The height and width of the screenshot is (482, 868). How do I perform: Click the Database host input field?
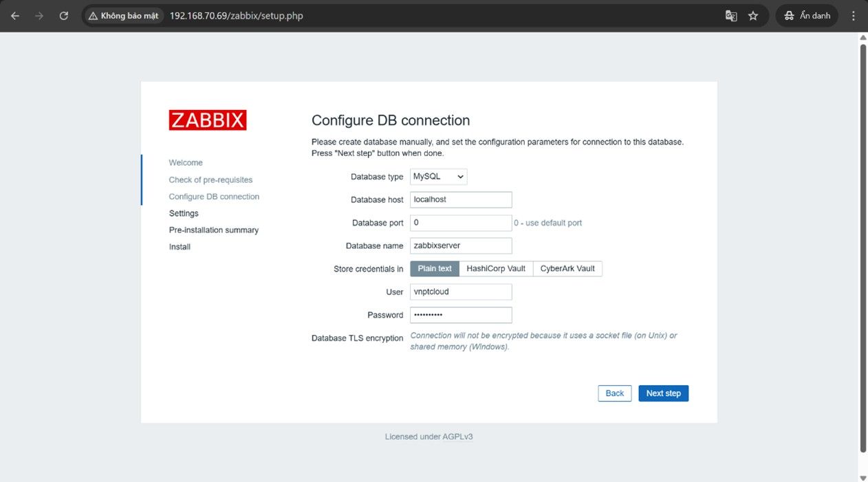(461, 199)
